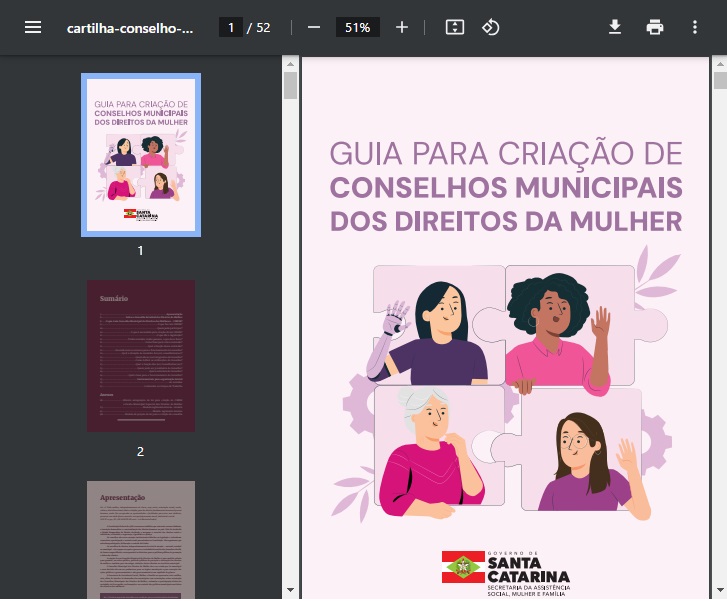Viewport: 727px width, 601px height.
Task: Click the page number input field
Action: [x=230, y=27]
